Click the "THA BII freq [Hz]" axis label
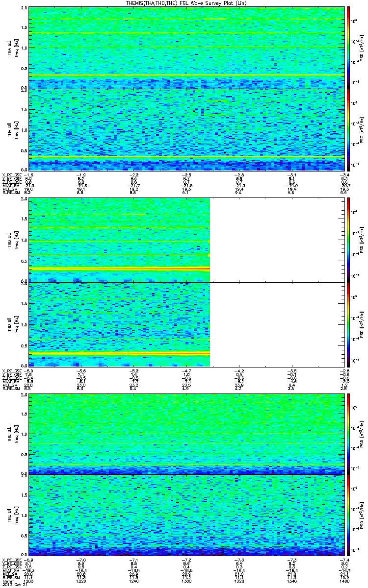368x588 pixels. pyautogui.click(x=12, y=129)
